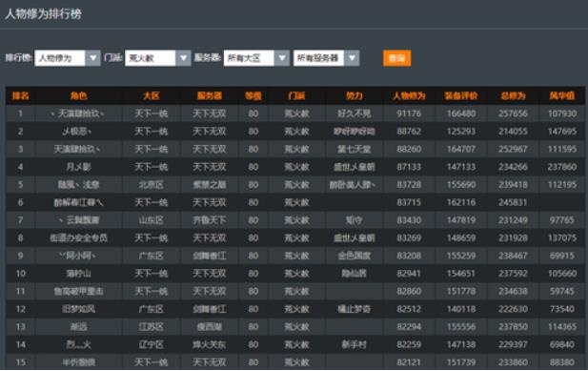
Task: Click character name 旧梦如风
Action: tap(79, 309)
